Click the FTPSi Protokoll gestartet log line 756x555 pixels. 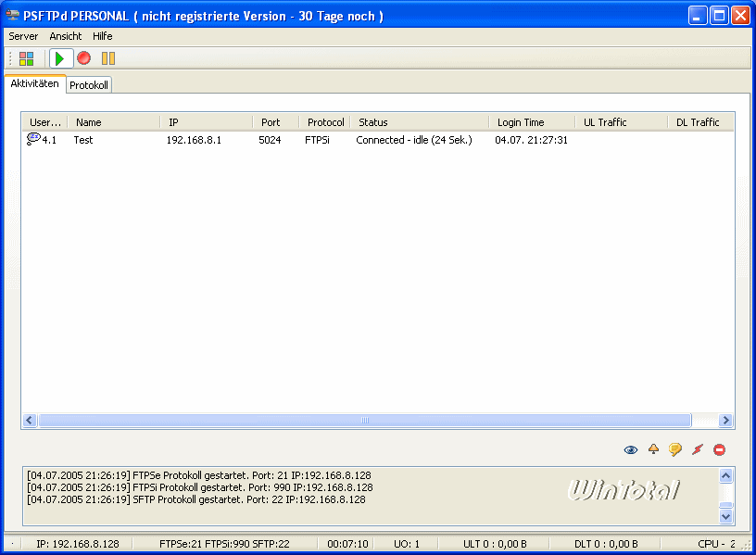click(200, 487)
